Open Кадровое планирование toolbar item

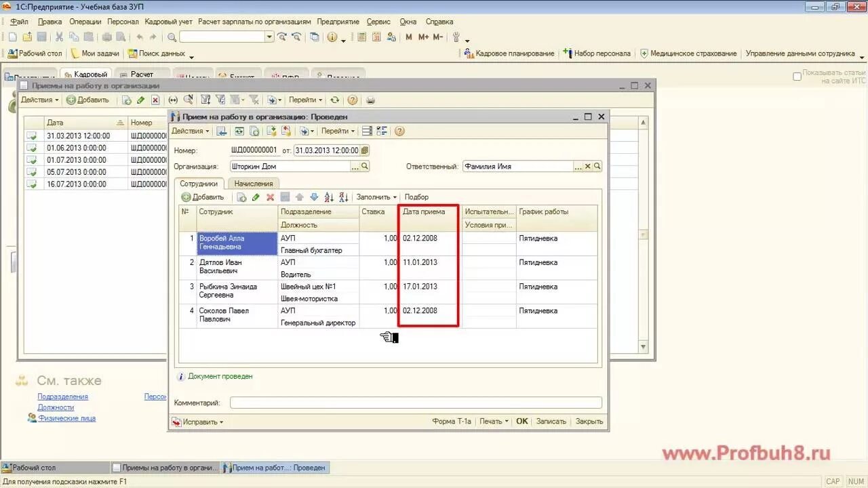pos(509,54)
